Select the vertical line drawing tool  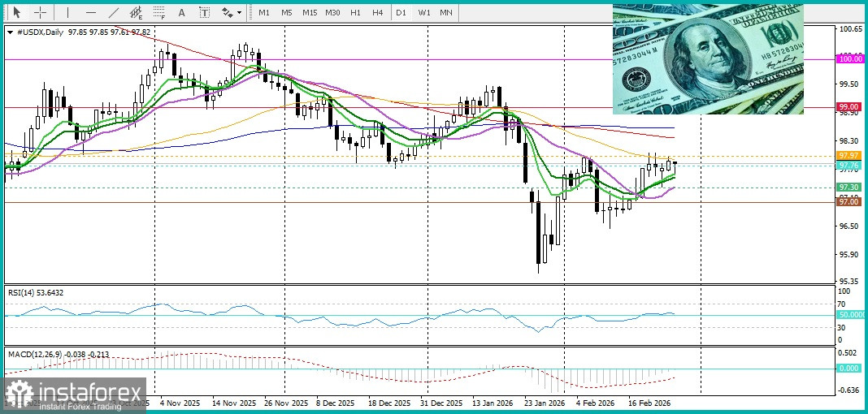(x=67, y=13)
